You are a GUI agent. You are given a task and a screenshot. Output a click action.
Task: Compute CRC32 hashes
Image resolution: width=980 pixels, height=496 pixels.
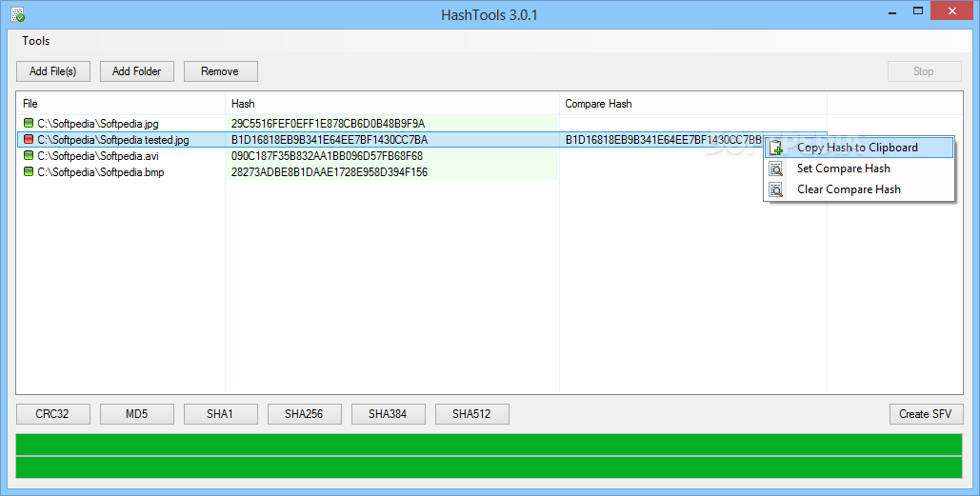(x=53, y=413)
